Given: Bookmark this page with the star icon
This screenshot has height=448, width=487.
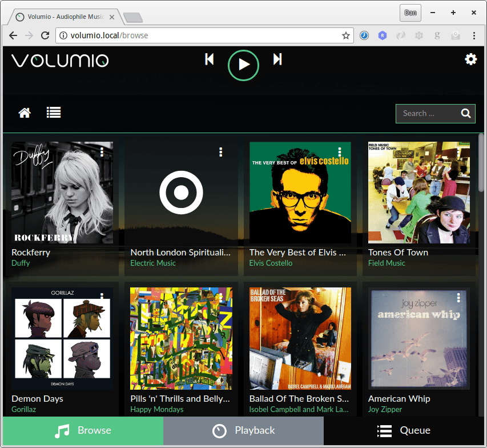Looking at the screenshot, I should [345, 35].
